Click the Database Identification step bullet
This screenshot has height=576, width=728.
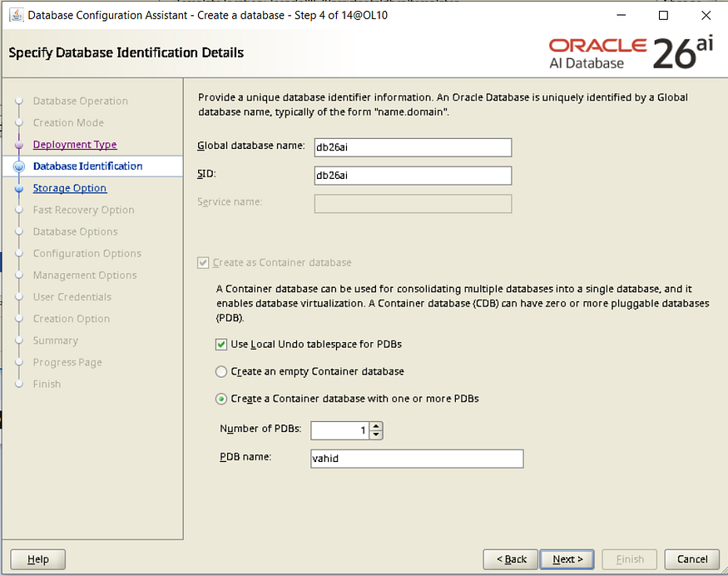click(19, 166)
